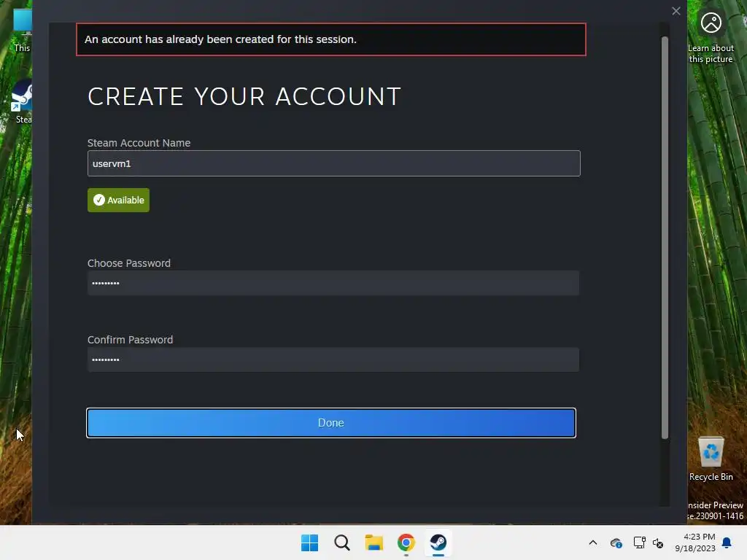
Task: Open Windows Search from taskbar
Action: point(342,542)
